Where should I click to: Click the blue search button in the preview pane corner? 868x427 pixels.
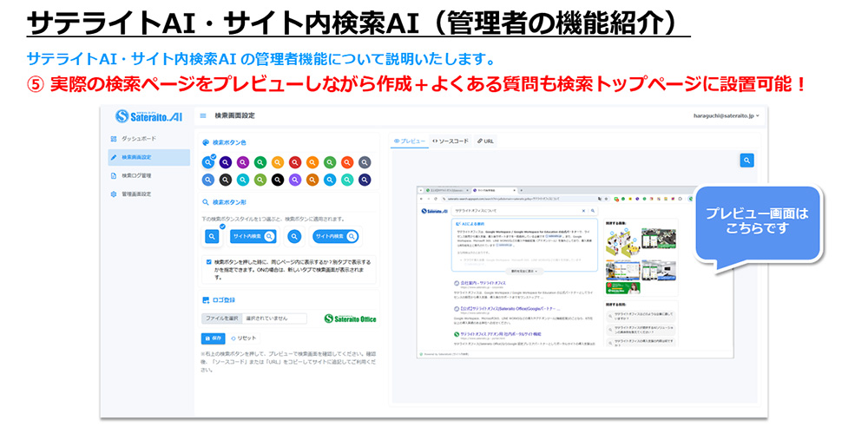(746, 160)
